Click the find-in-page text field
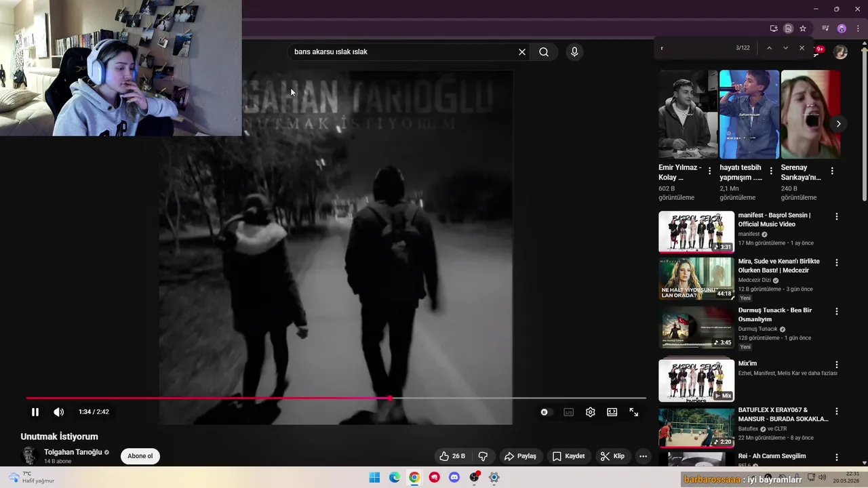This screenshot has width=868, height=488. 695,48
